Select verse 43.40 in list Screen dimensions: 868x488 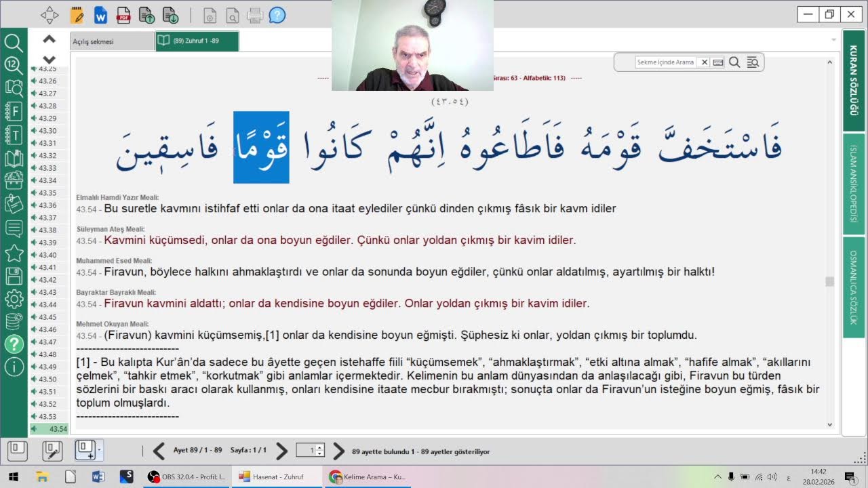point(49,255)
